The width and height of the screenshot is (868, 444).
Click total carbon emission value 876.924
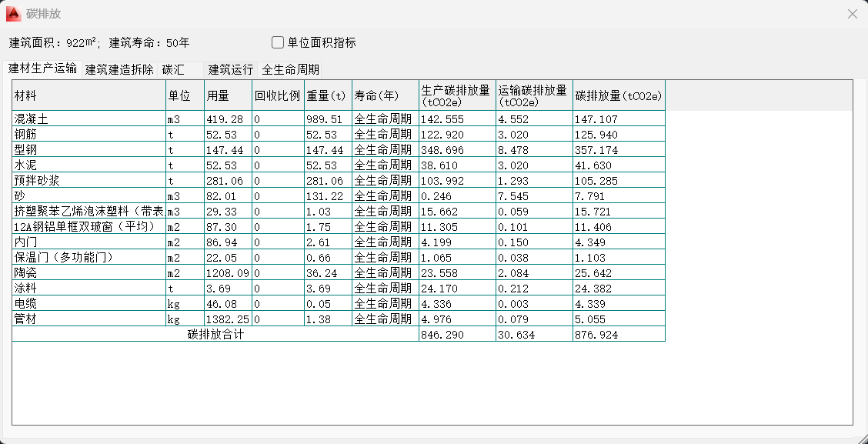[x=618, y=335]
